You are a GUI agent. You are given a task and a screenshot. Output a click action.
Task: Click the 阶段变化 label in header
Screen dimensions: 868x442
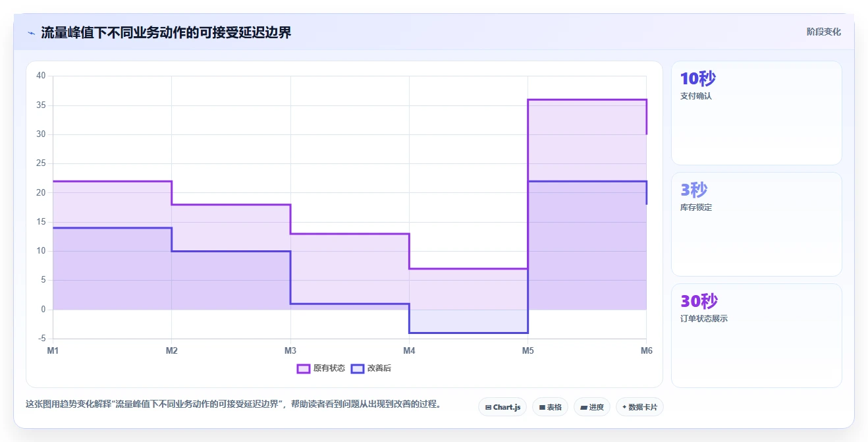[823, 32]
